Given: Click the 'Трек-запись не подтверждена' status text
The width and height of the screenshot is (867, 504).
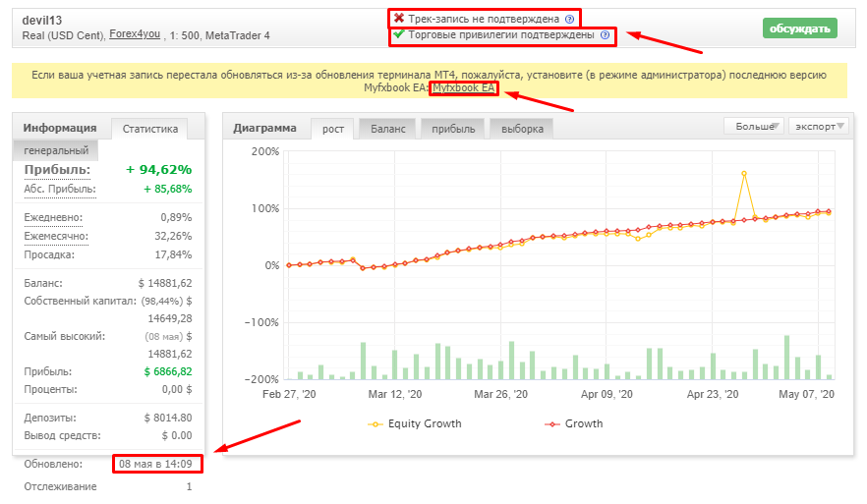Looking at the screenshot, I should click(484, 19).
